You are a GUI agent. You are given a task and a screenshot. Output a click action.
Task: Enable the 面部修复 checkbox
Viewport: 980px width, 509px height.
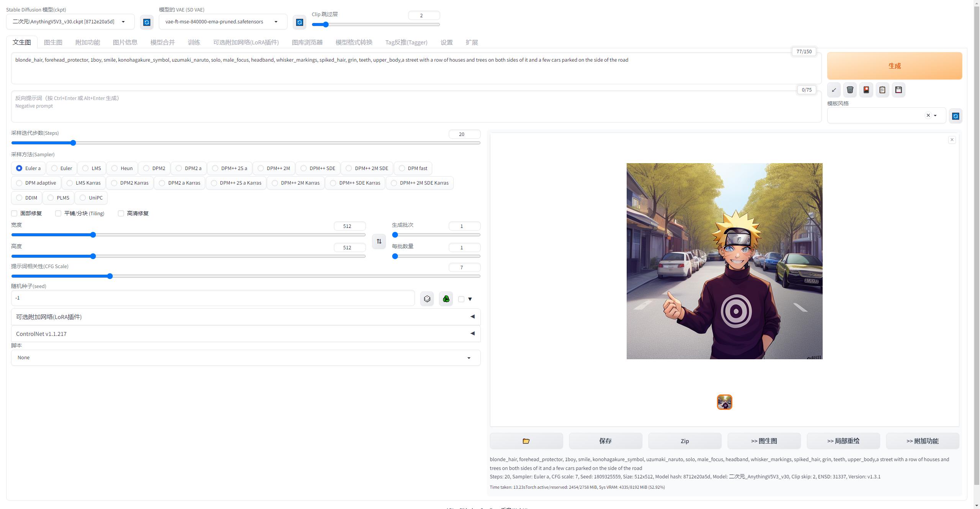[15, 213]
